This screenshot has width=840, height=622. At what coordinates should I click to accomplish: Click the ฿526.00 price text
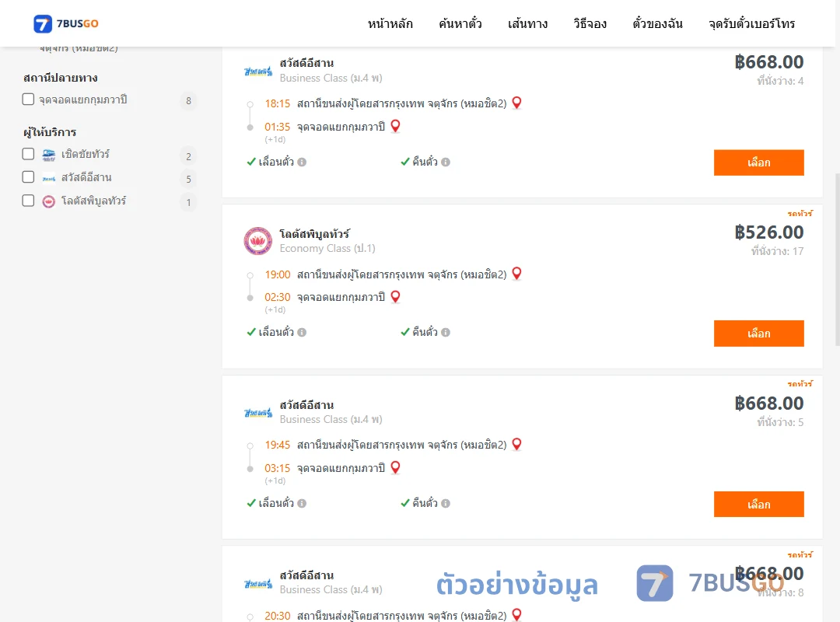pyautogui.click(x=768, y=232)
